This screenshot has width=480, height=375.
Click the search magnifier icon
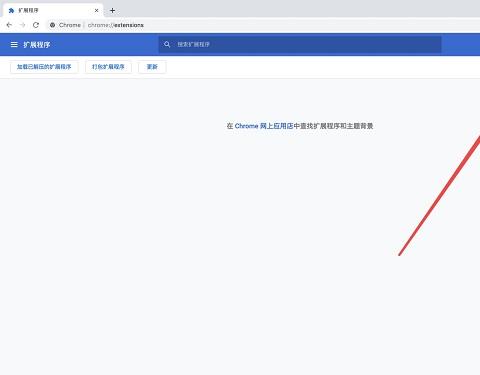(167, 44)
